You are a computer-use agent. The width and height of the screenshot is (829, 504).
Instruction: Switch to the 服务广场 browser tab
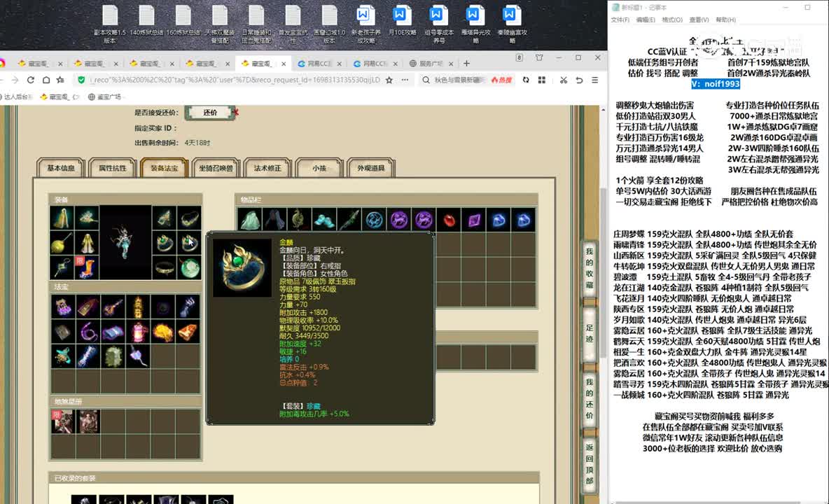tap(430, 64)
